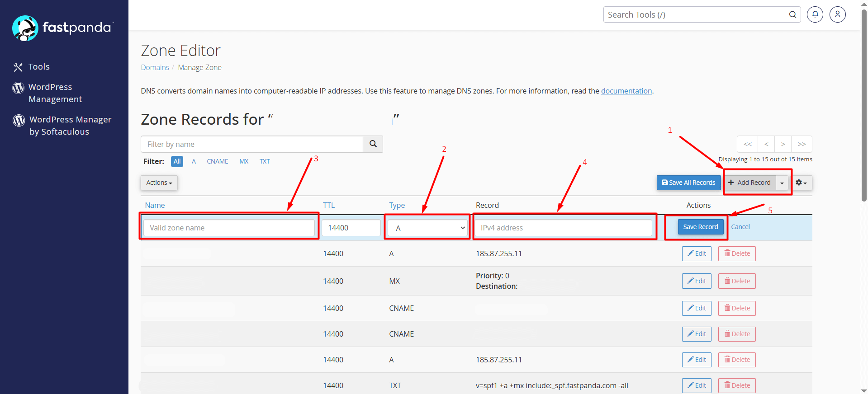Open WordPress Manager by Softaculous
The image size is (868, 394).
(62, 126)
